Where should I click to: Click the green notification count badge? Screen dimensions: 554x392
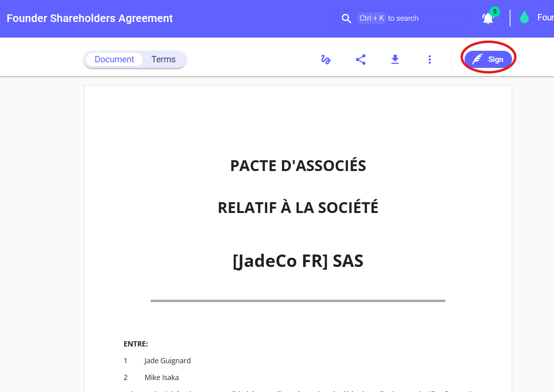tap(495, 12)
